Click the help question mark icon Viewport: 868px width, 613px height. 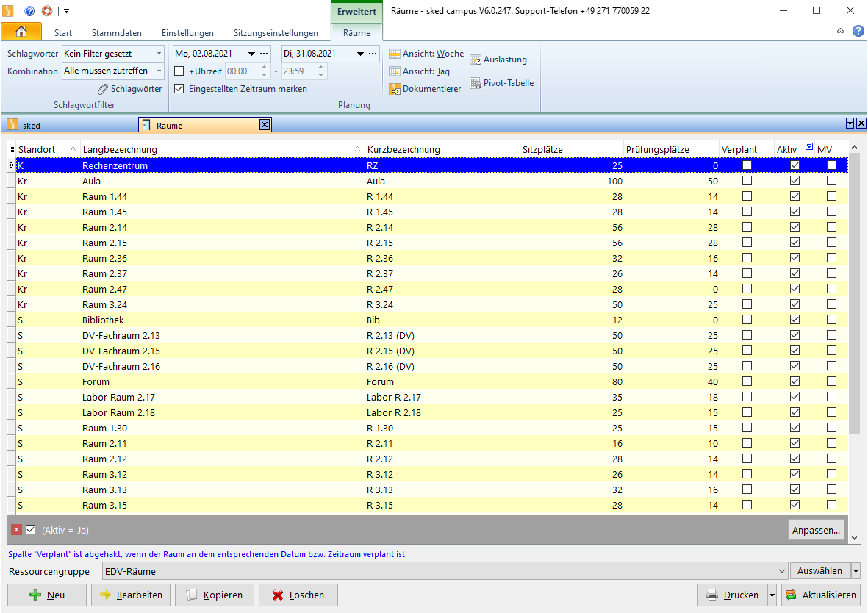click(x=858, y=31)
